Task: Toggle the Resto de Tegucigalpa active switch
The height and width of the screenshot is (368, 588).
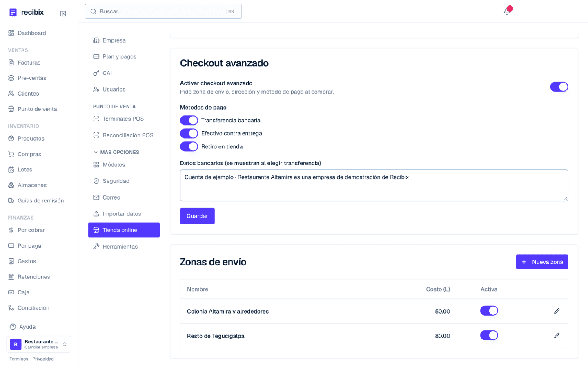Action: [489, 335]
